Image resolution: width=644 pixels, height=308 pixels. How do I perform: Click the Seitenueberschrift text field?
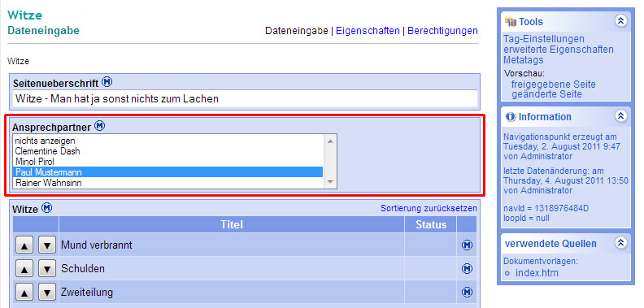[246, 99]
